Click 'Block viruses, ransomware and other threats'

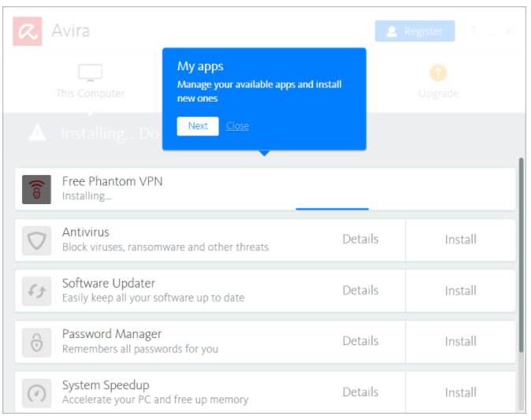[165, 247]
